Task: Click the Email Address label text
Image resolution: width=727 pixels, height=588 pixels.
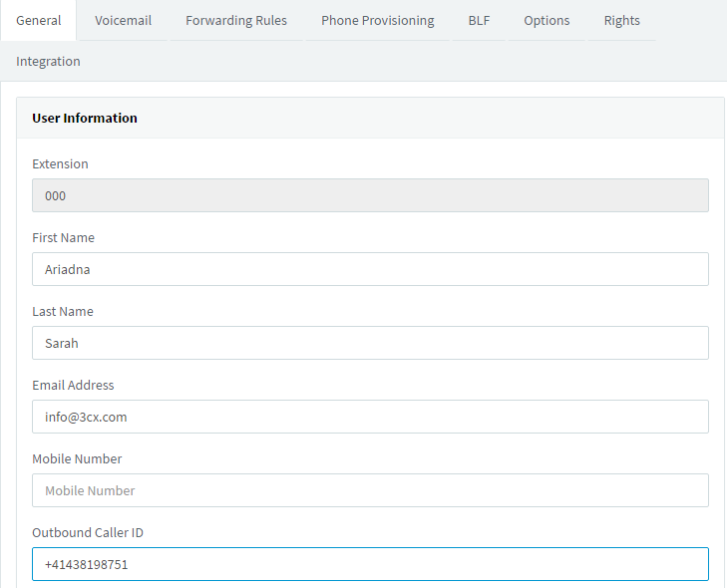Action: [x=73, y=385]
